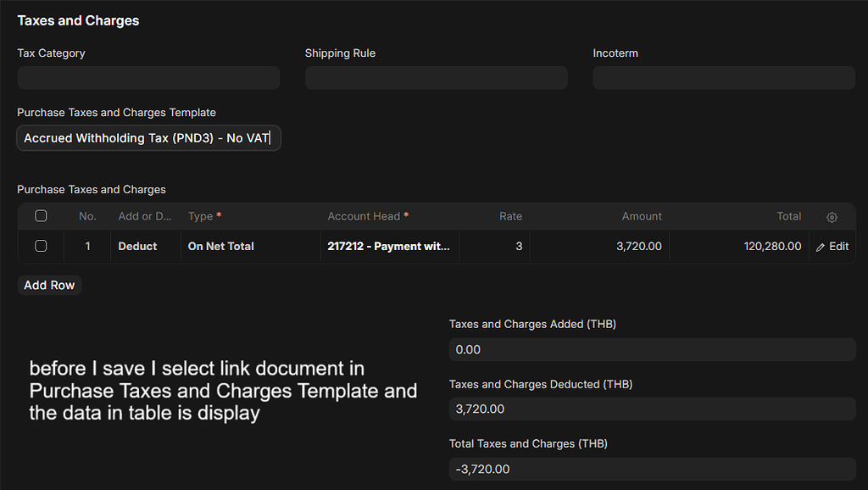Click the 217212 account head cell
Screen dimensions: 868x490
[x=389, y=247]
